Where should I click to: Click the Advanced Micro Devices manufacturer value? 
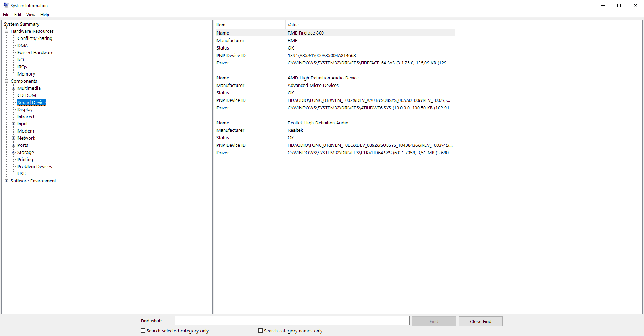[x=313, y=85]
